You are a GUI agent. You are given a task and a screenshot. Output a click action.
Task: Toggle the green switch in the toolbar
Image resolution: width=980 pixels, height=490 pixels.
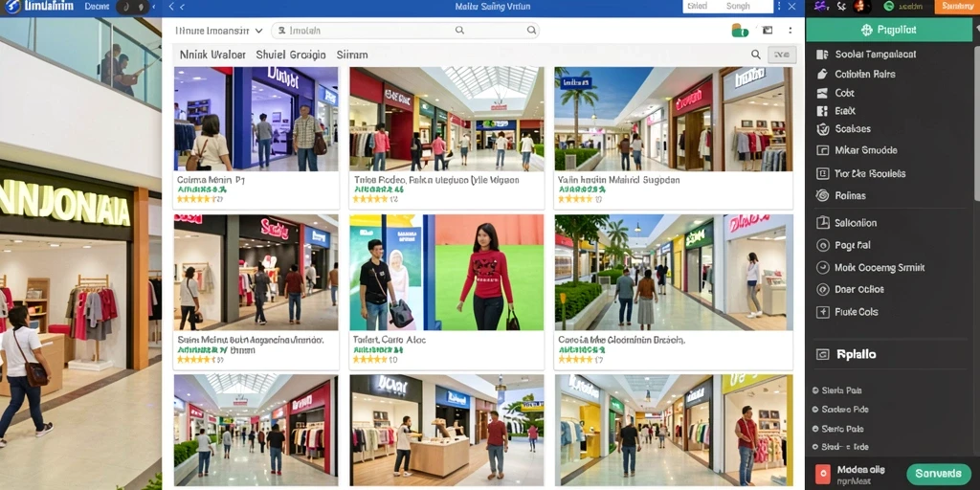[740, 30]
